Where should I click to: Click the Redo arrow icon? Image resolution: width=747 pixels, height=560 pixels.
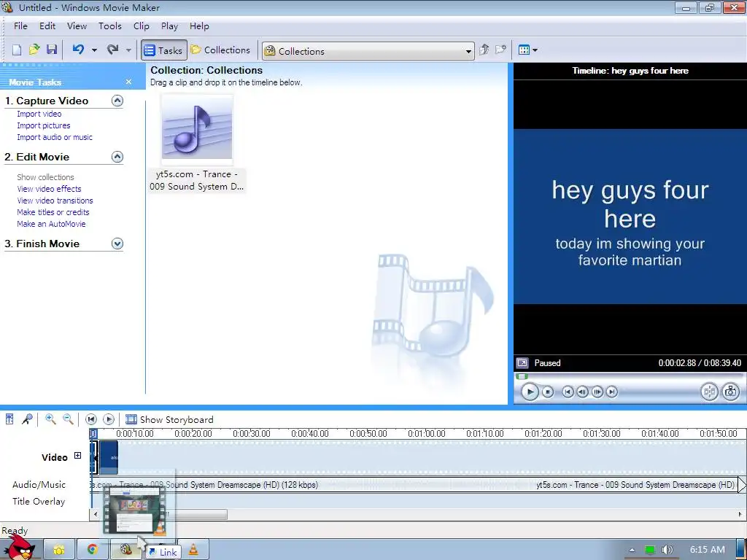tap(113, 50)
